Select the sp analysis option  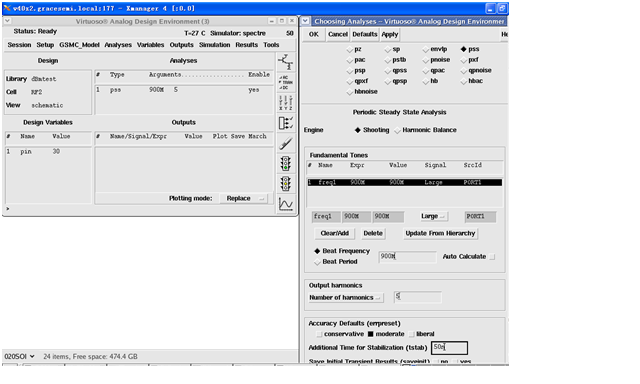coord(388,49)
